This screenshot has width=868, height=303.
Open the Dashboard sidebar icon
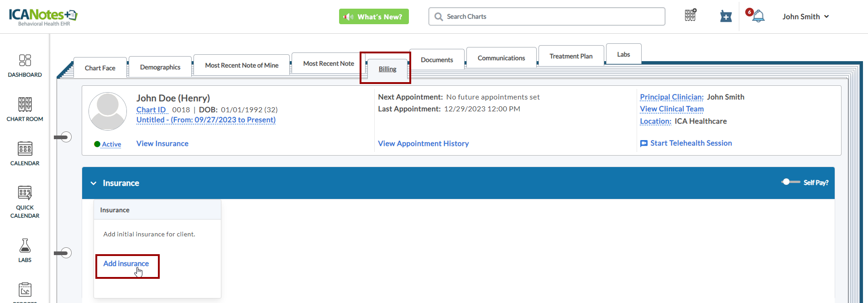coord(25,61)
